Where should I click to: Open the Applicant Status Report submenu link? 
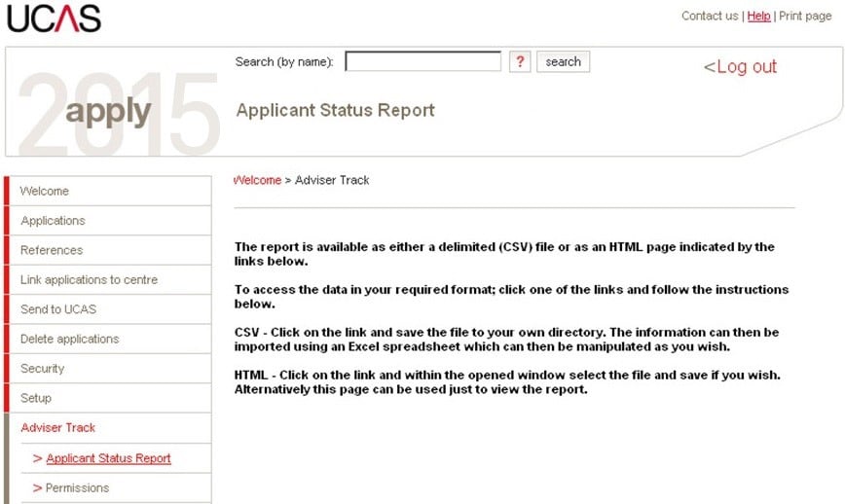108,458
